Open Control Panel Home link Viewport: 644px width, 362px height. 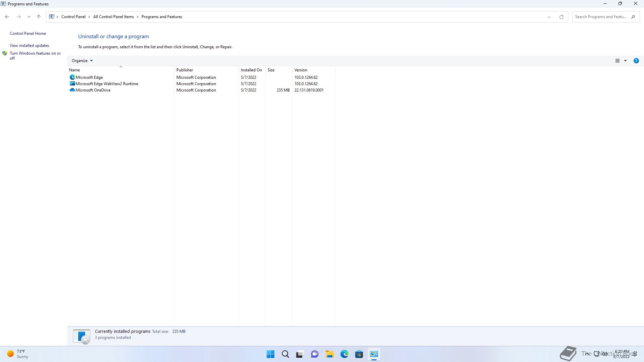click(28, 34)
